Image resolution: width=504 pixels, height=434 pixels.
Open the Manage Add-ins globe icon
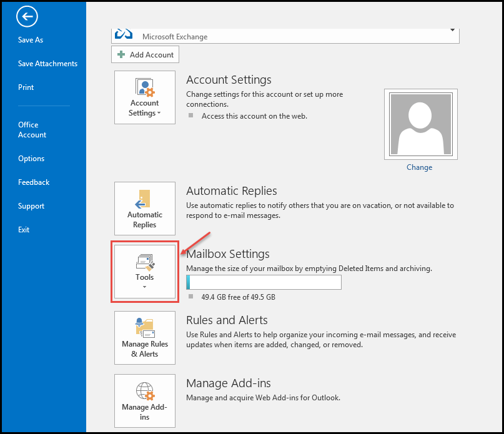[x=145, y=392]
